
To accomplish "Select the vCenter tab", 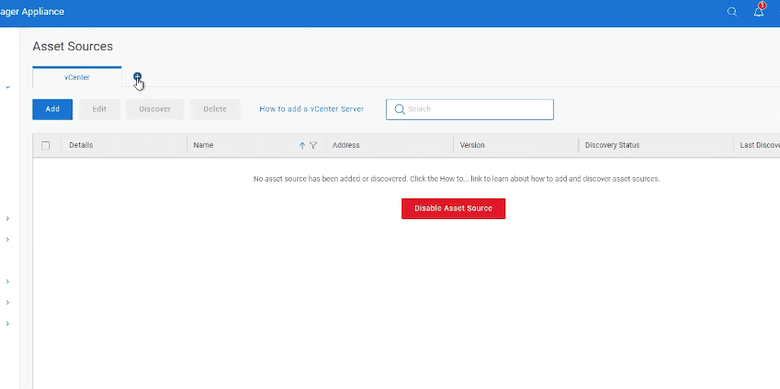I will 77,78.
